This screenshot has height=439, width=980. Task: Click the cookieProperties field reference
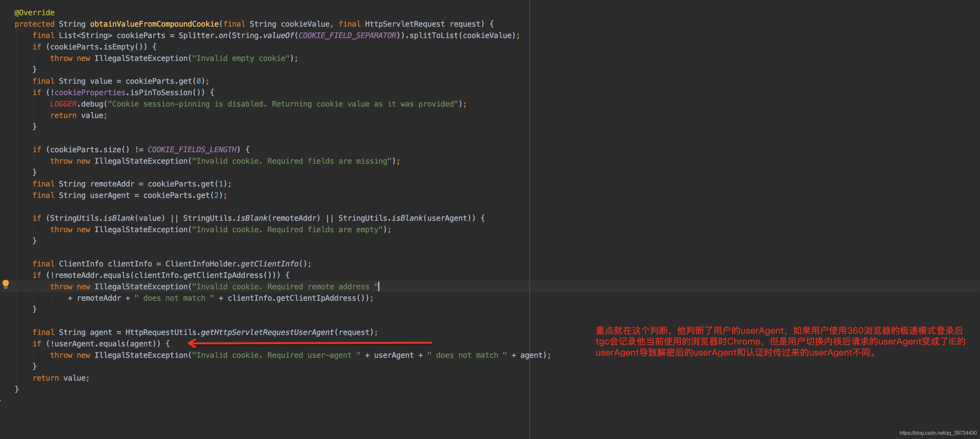[90, 93]
